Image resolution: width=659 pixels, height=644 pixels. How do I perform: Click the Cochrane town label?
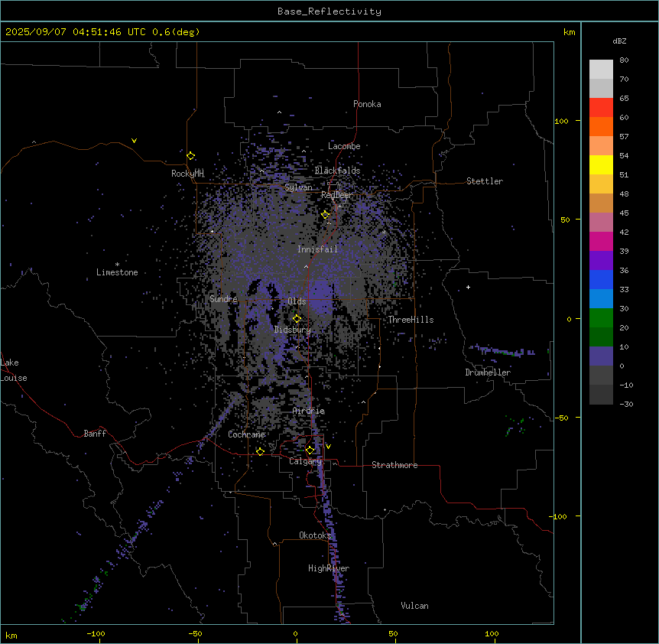(x=246, y=434)
